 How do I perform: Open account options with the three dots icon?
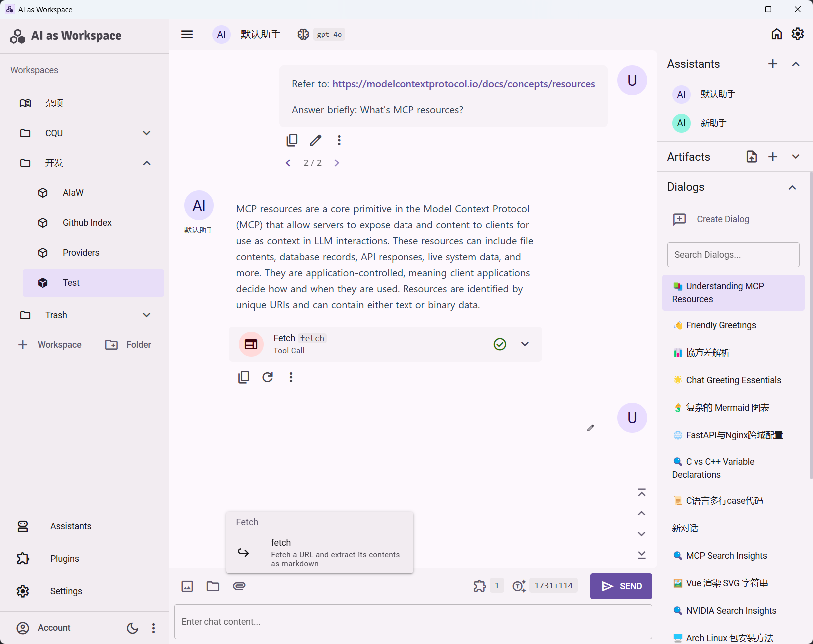tap(154, 628)
